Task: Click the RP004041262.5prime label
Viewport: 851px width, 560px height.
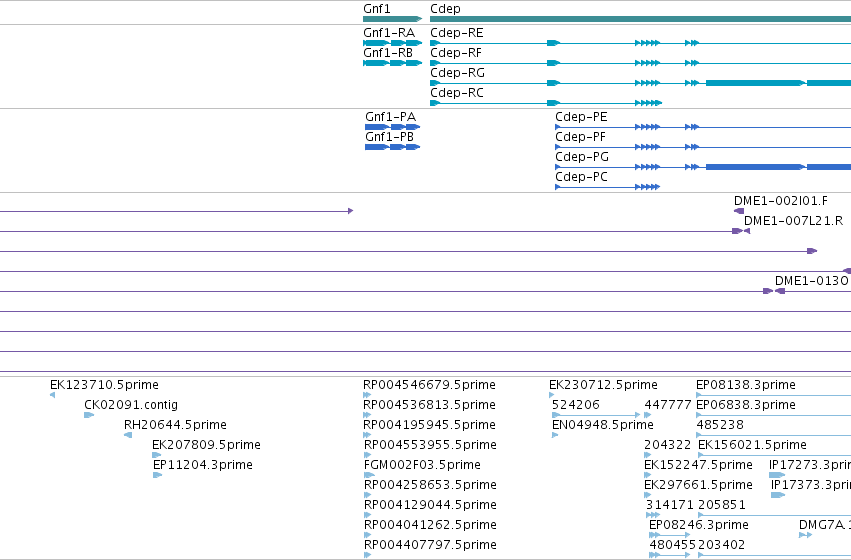Action: pyautogui.click(x=430, y=525)
